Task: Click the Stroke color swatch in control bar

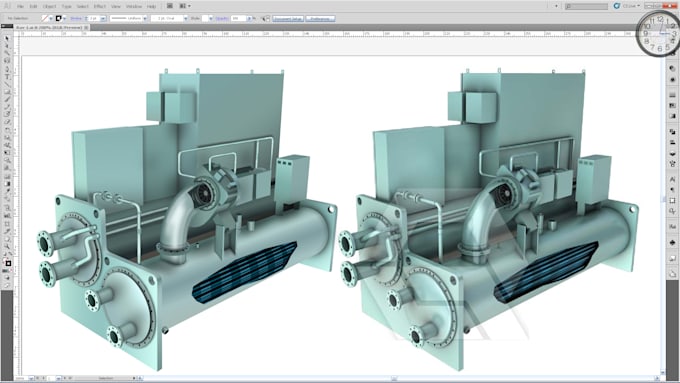Action: [59, 18]
